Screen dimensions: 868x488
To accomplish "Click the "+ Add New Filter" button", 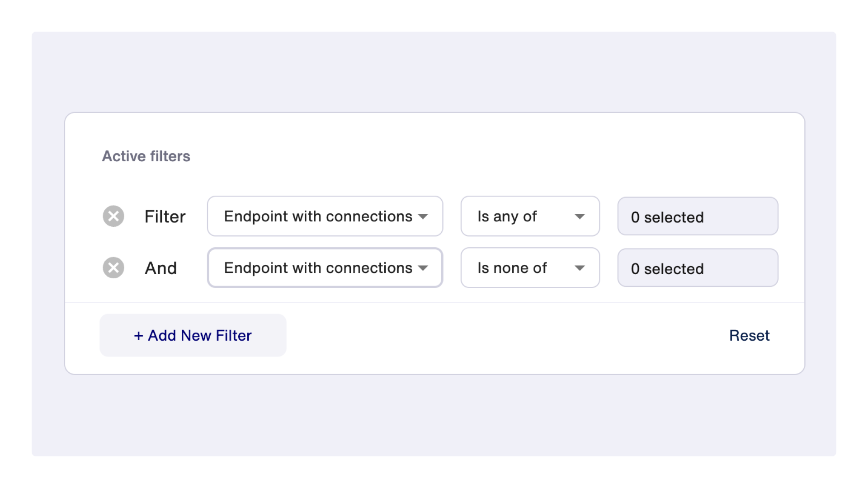I will point(193,335).
